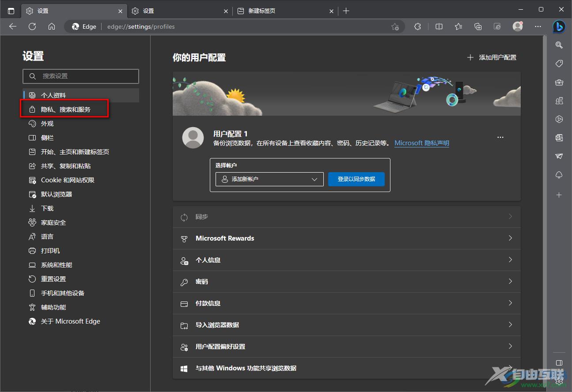The height and width of the screenshot is (392, 572).
Task: Open sidebar Drop paper plane icon
Action: click(559, 156)
